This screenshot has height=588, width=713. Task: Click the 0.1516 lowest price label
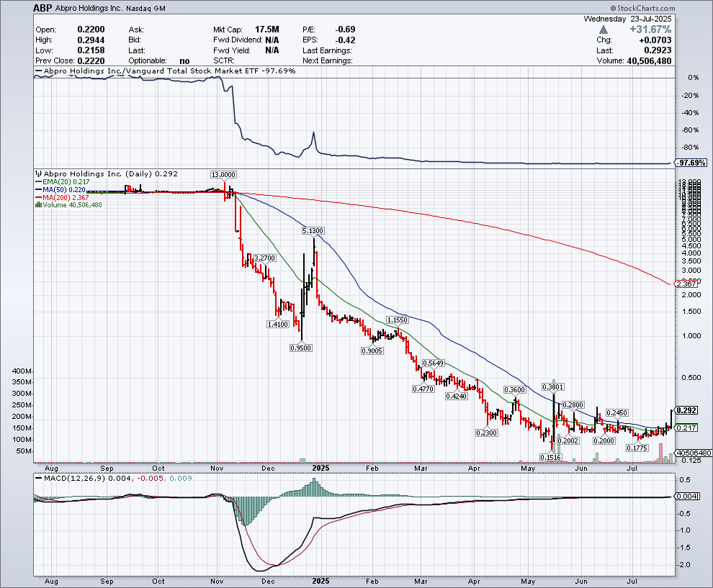coord(551,457)
